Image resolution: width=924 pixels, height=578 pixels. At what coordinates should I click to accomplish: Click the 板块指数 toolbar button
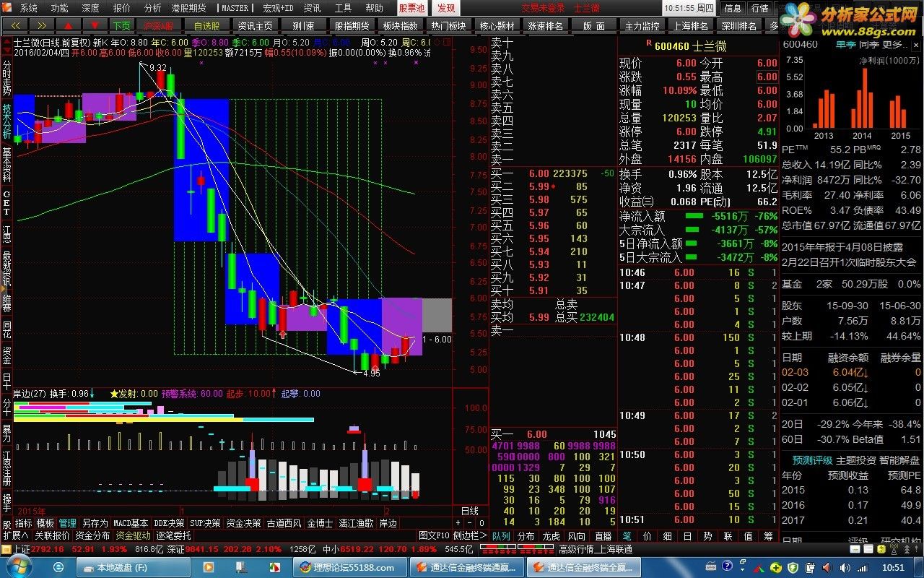(x=400, y=25)
